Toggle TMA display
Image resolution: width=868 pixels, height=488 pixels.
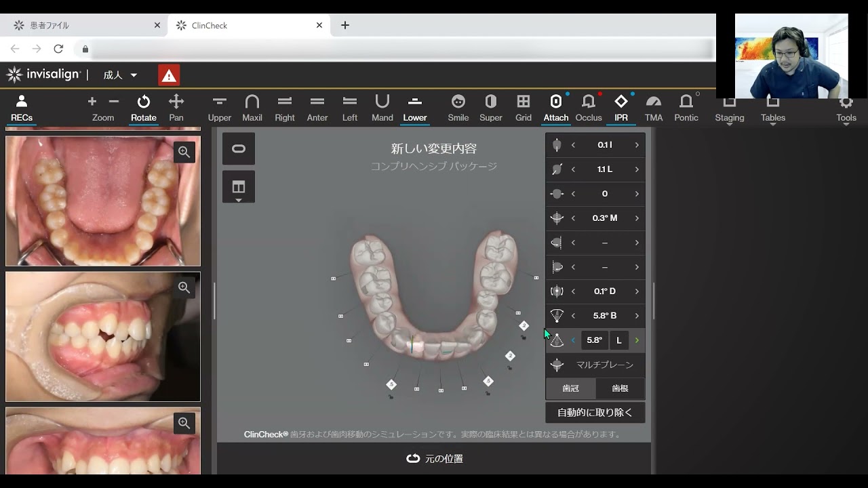click(654, 108)
